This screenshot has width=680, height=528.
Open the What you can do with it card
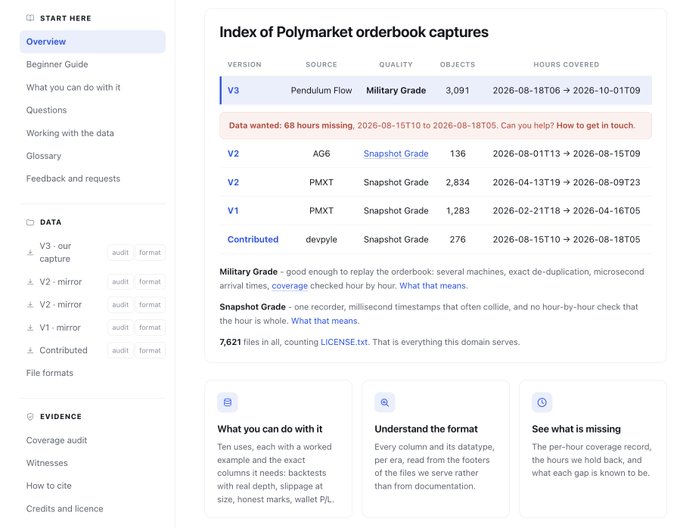[x=278, y=449]
